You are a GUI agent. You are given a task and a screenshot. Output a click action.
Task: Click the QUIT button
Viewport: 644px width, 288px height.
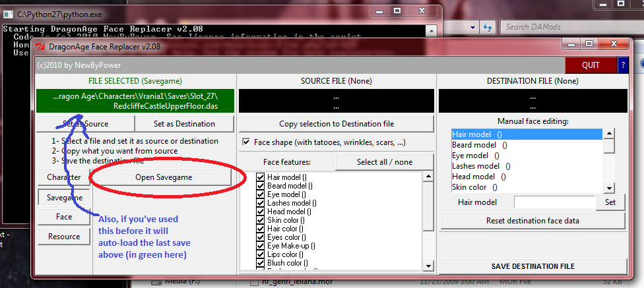[591, 65]
